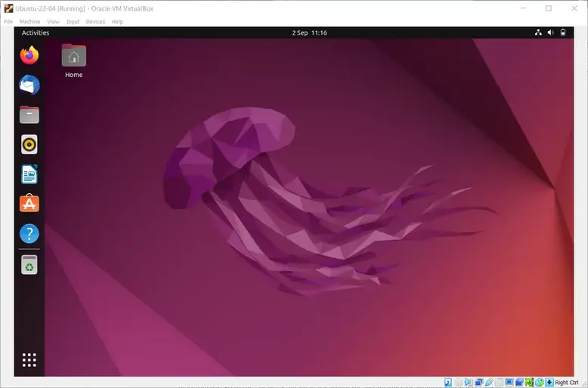Image resolution: width=588 pixels, height=388 pixels.
Task: Launch Firefox from the Ubuntu dock
Action: [29, 55]
